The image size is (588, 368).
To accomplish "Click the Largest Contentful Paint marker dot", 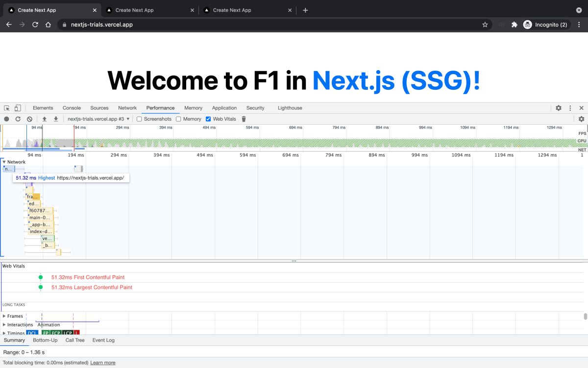I will (x=41, y=287).
